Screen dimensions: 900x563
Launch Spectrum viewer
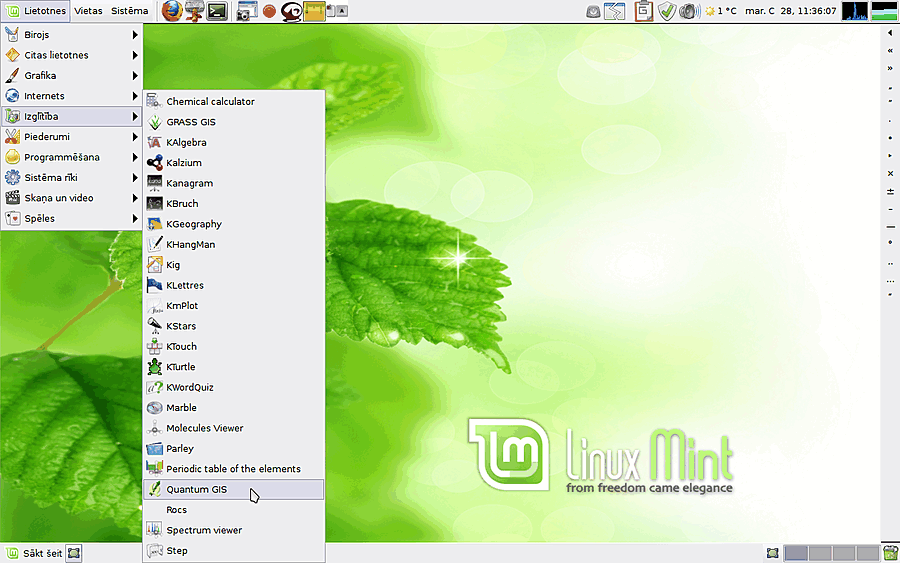[234, 530]
